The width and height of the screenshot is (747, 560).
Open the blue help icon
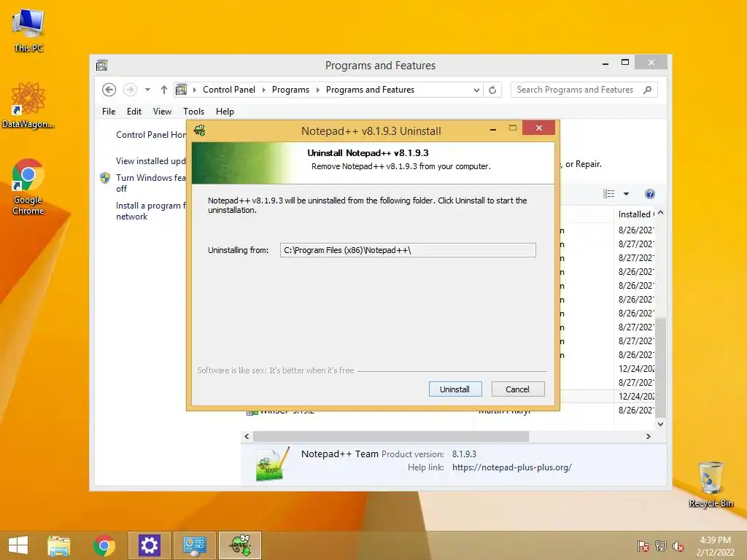pyautogui.click(x=650, y=194)
